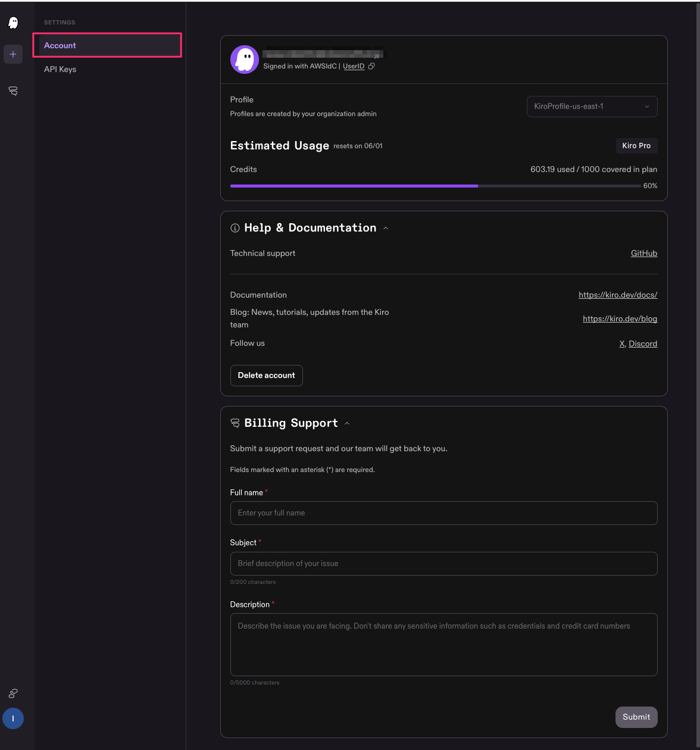Click 'Signed in with AWSIdC' text
The image size is (700, 750).
pos(300,66)
